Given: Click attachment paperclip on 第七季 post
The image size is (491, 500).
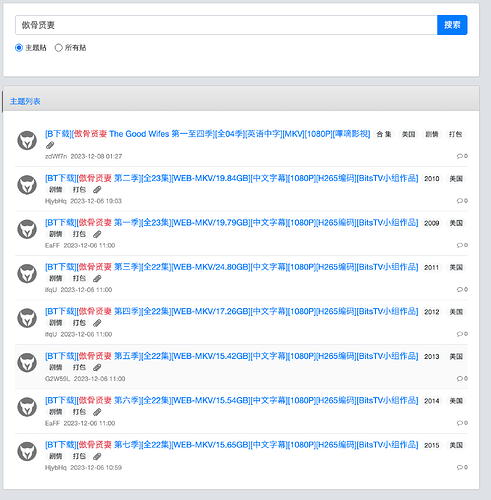Looking at the screenshot, I should click(97, 456).
